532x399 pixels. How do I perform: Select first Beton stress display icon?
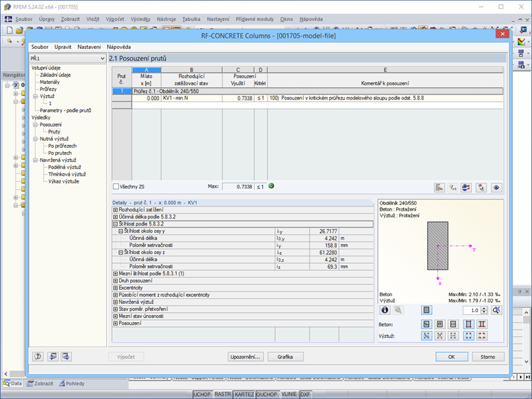click(426, 324)
